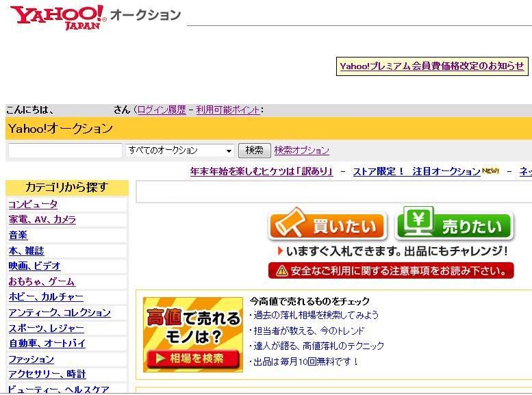Expand the すべてのオークション dropdown
532x395 pixels.
(x=180, y=151)
